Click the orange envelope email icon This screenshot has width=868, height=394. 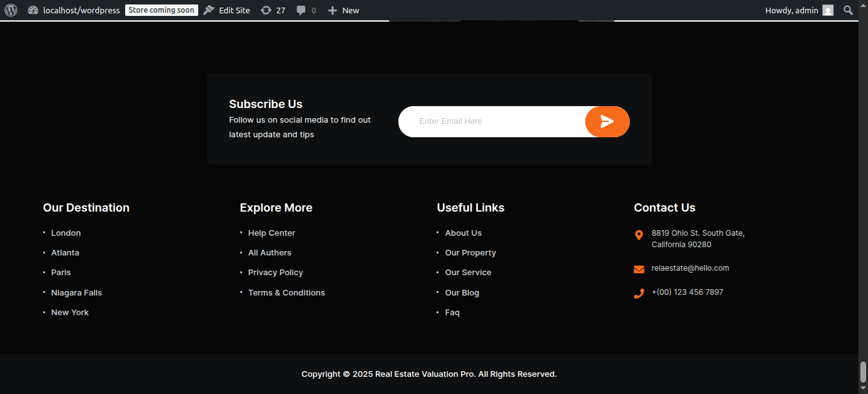click(639, 269)
